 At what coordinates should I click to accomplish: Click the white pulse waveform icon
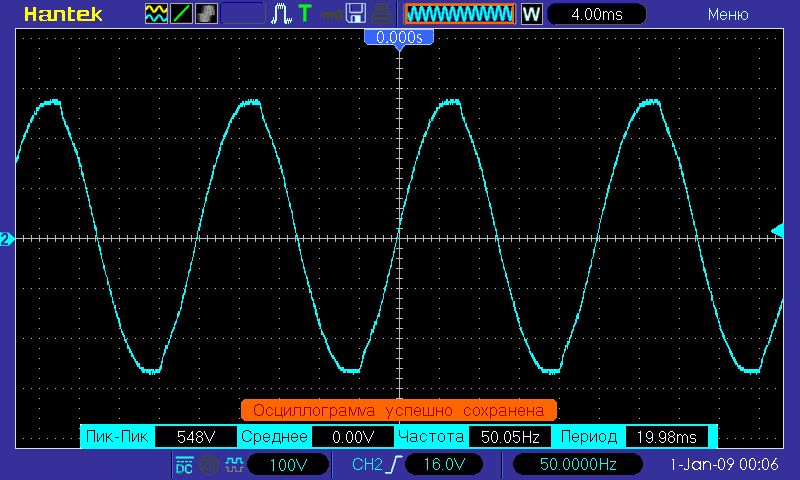point(281,14)
